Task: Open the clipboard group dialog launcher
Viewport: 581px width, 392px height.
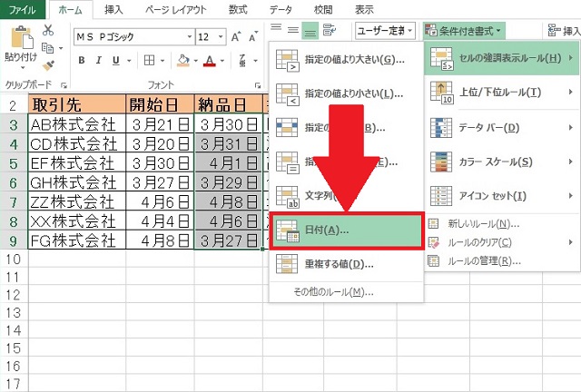Action: tap(64, 85)
